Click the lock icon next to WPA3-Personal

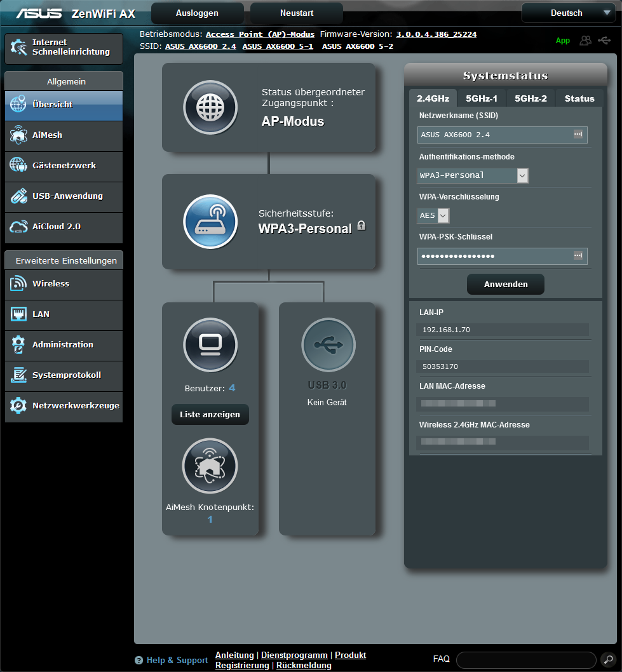362,225
